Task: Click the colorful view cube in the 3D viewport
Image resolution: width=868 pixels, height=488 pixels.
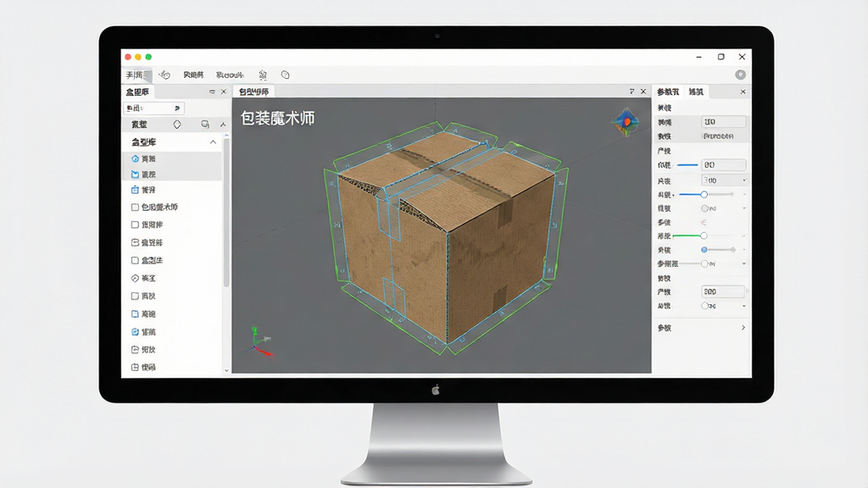Action: coord(625,122)
